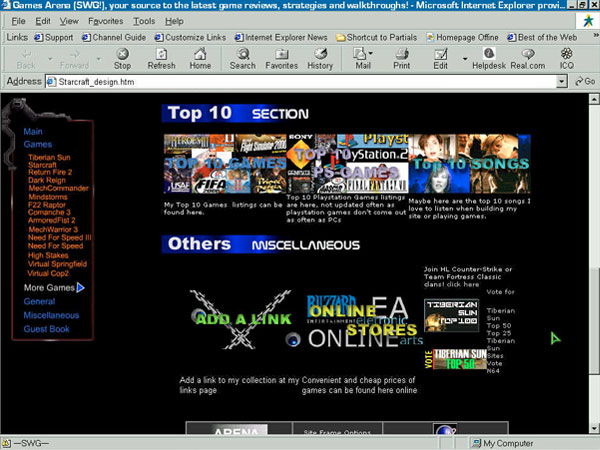Open Internet Explorer News links shortcut
This screenshot has width=600, height=450.
click(x=281, y=38)
